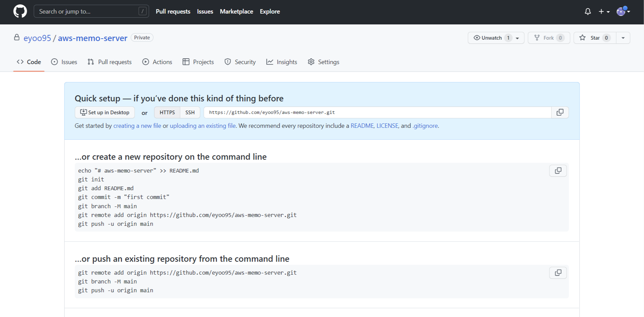Switch to the Projects tab
The image size is (644, 317).
pos(198,62)
